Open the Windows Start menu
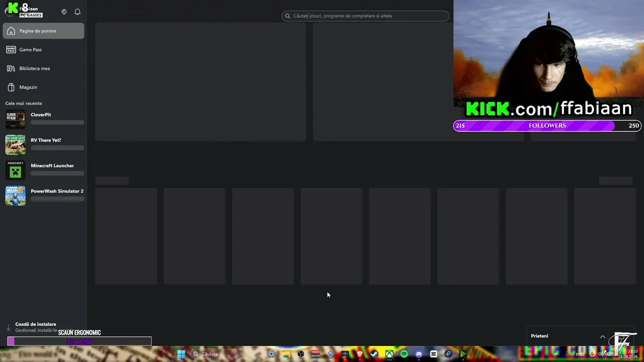 pos(181,354)
